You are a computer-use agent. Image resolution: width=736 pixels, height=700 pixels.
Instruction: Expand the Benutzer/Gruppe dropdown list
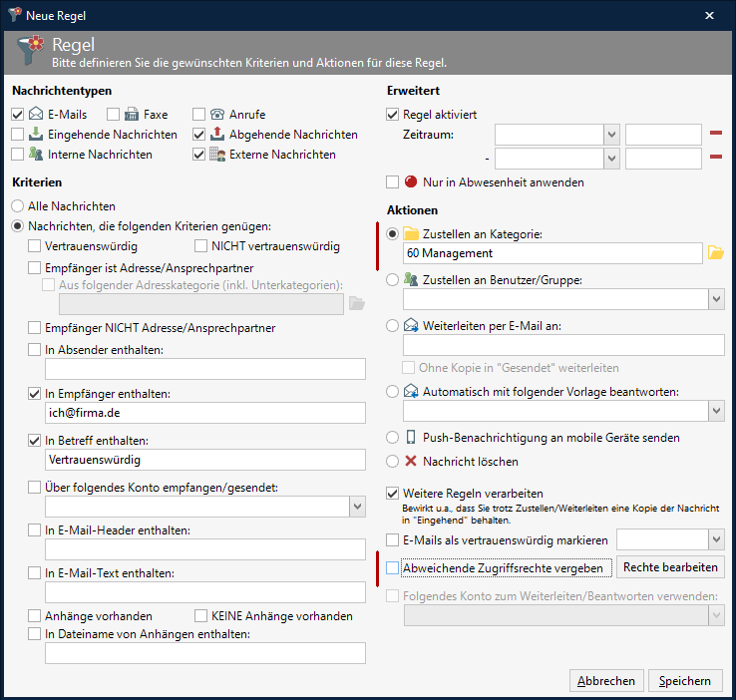tap(716, 299)
